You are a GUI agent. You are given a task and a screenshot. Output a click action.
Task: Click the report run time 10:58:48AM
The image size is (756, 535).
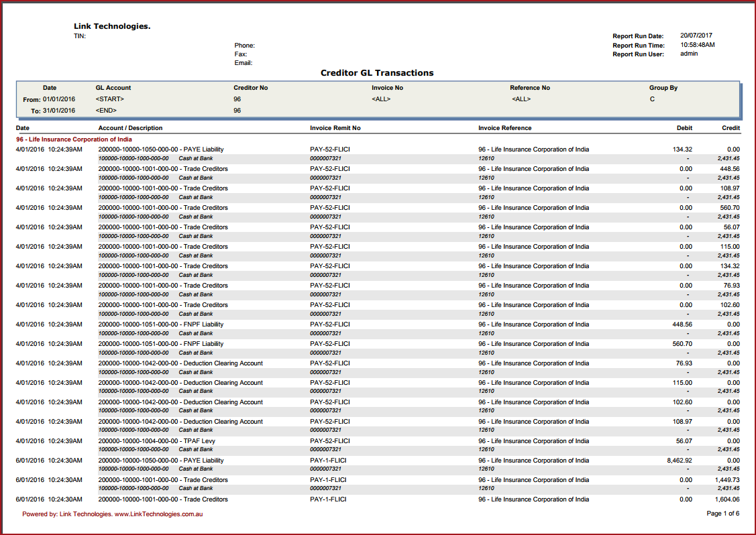pyautogui.click(x=698, y=45)
